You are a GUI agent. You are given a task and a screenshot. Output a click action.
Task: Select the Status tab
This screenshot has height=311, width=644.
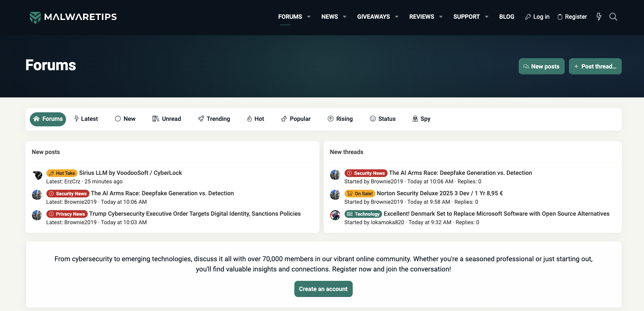382,119
